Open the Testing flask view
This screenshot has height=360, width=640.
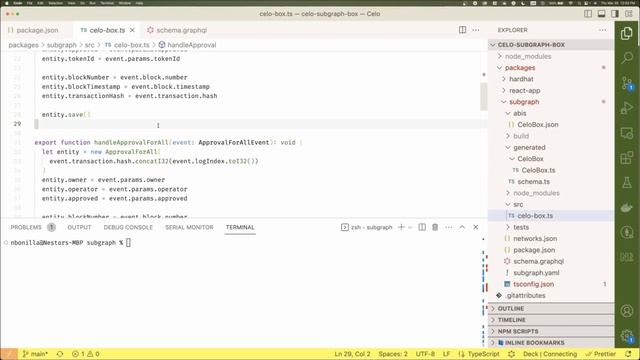627,182
